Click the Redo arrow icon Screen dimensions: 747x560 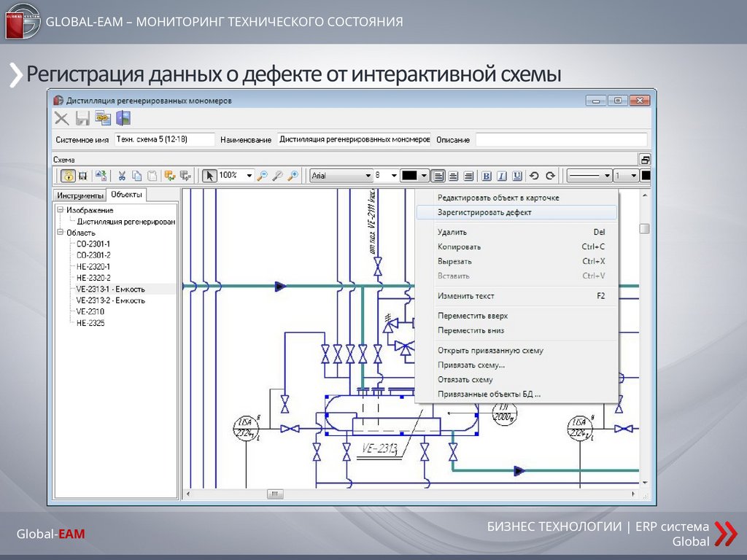(550, 176)
